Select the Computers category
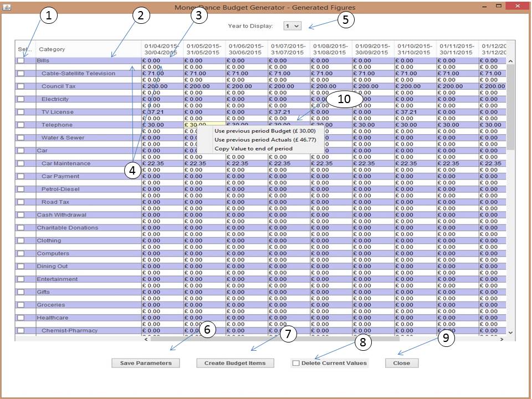Viewport: 532px width, 399px height. (x=53, y=253)
